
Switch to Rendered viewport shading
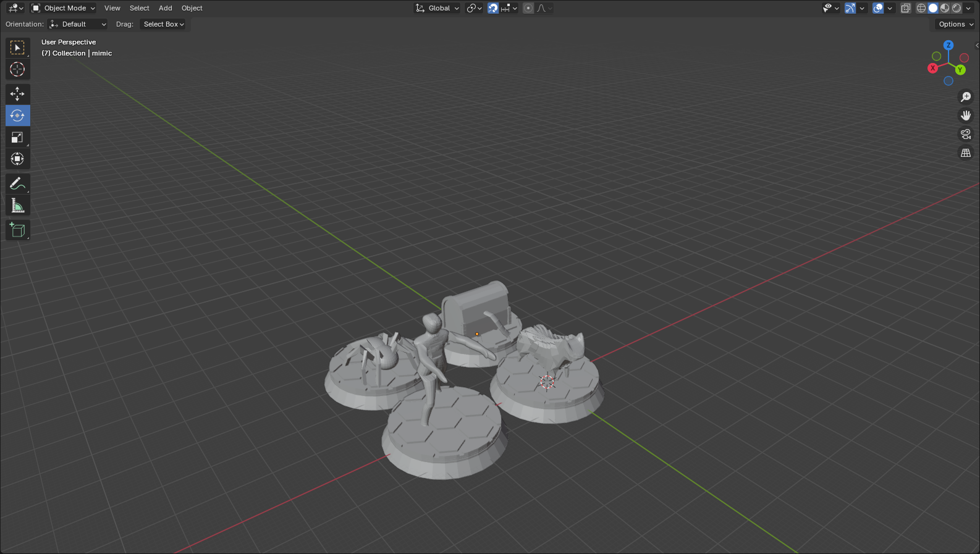[x=957, y=8]
